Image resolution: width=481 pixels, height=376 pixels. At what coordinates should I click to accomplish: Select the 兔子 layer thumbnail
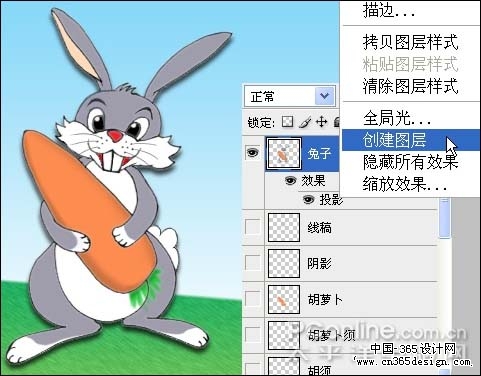284,154
